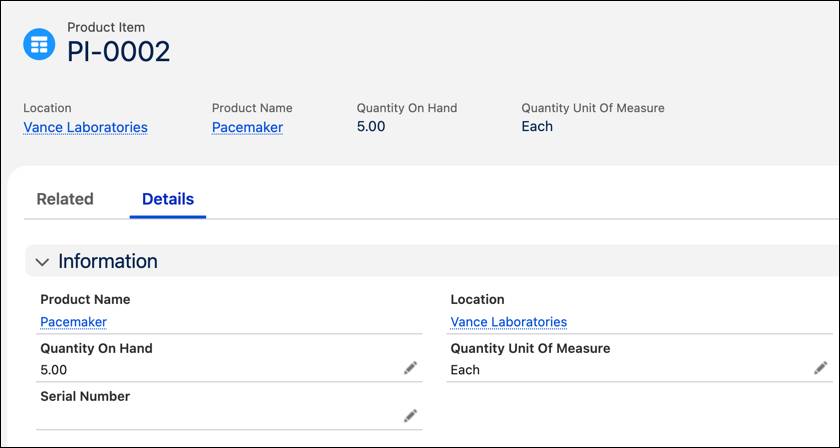Edit Quantity Unit Of Measure pencil icon

[x=820, y=368]
